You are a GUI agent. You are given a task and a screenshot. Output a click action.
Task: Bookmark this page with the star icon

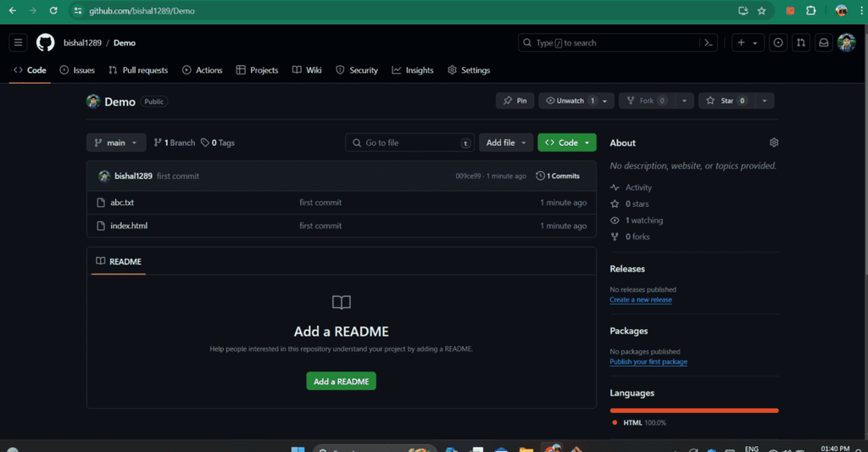tap(762, 10)
